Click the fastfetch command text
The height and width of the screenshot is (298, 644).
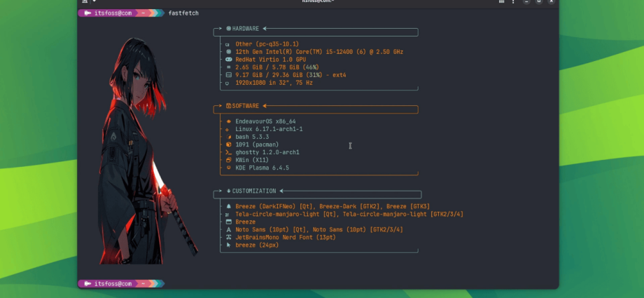(183, 13)
